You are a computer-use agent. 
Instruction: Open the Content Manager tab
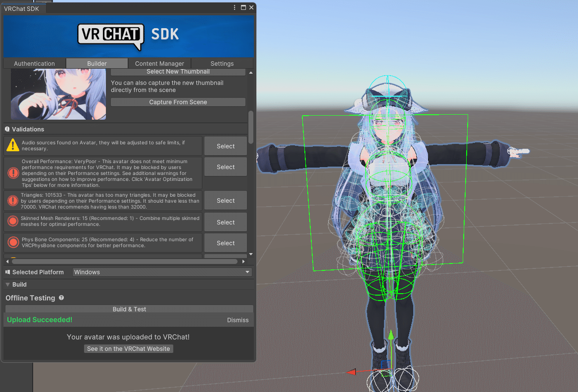(159, 63)
